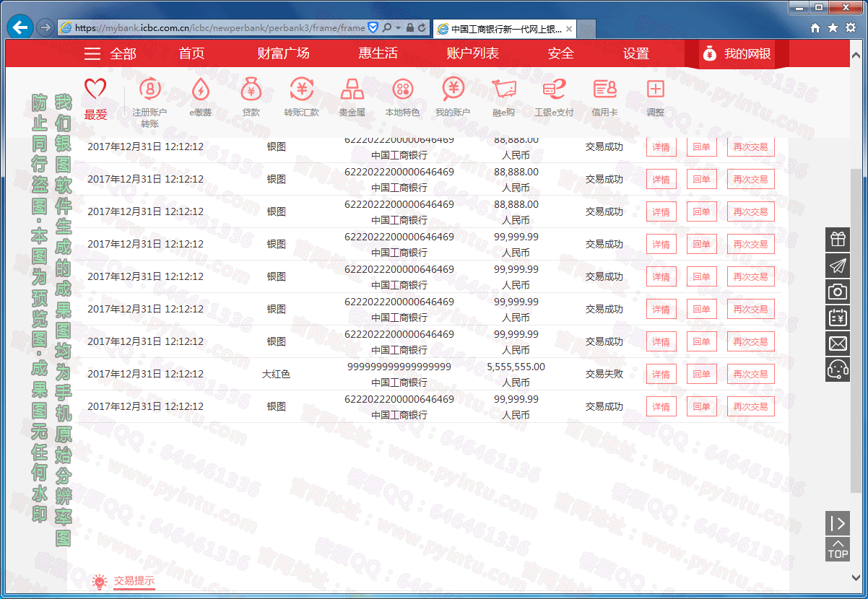Click the envelope message icon in sidebar
Viewport: 868px width, 599px height.
tap(838, 344)
